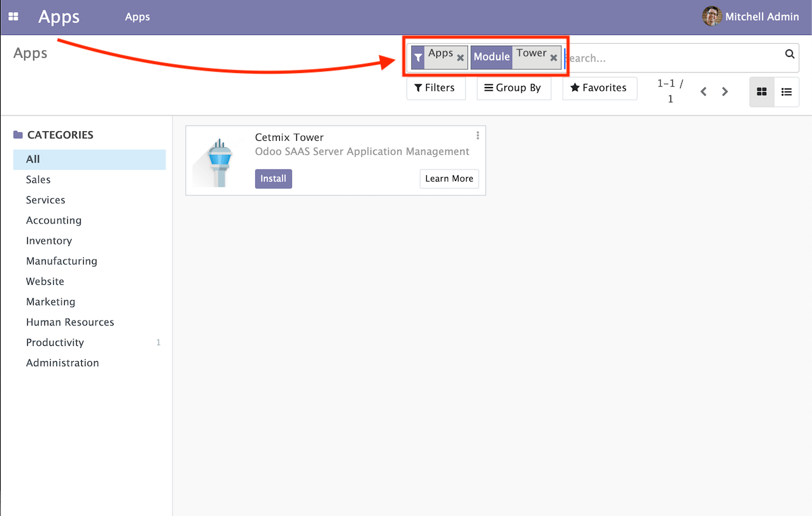The height and width of the screenshot is (516, 812).
Task: Click the search magnifier icon
Action: [790, 54]
